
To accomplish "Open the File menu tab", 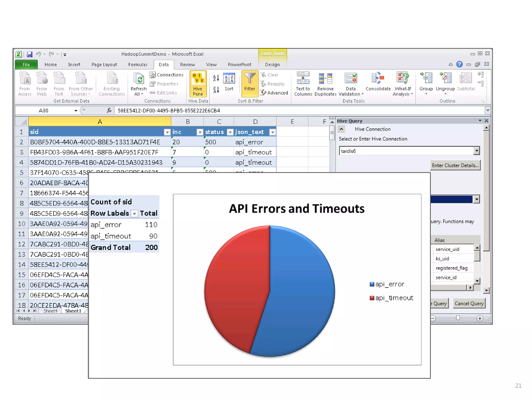I will tap(26, 65).
